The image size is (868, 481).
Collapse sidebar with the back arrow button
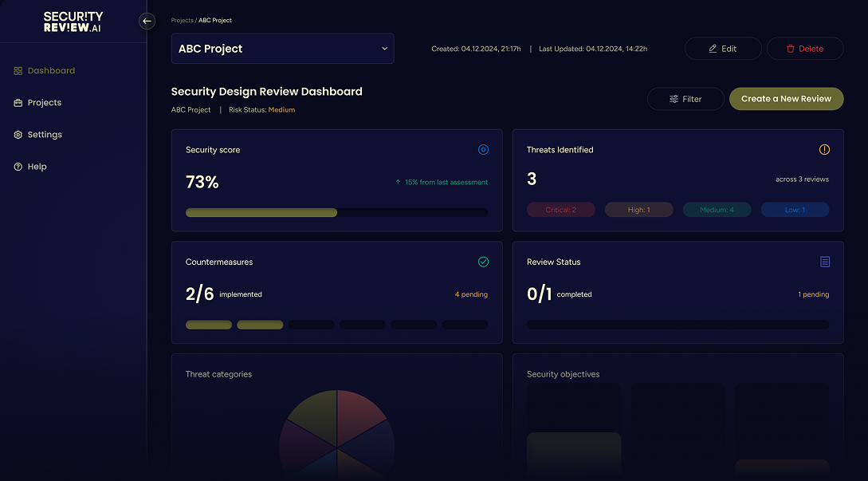click(147, 21)
